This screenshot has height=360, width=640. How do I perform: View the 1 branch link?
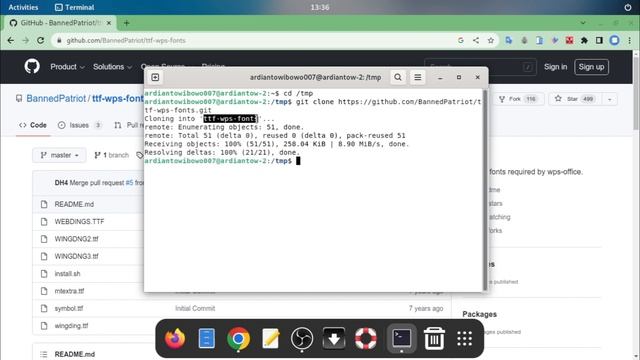click(x=111, y=155)
